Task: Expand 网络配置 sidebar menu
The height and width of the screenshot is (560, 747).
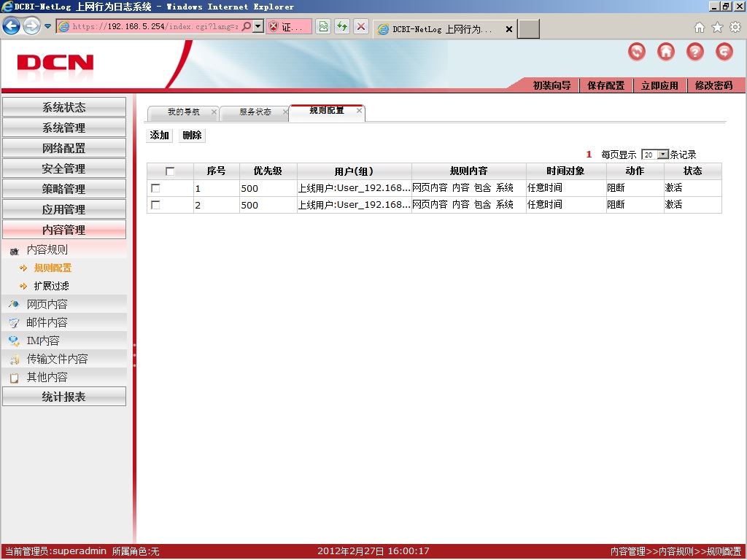Action: click(x=64, y=148)
